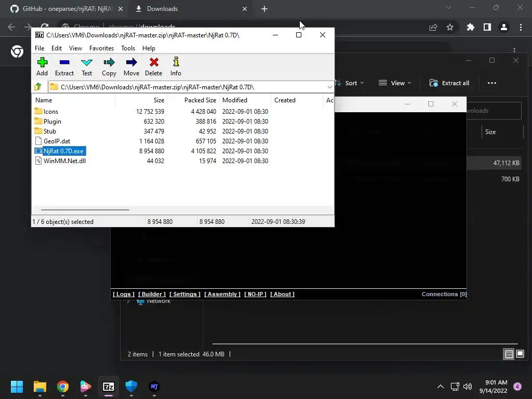The height and width of the screenshot is (399, 532).
Task: Open the Tools menu
Action: coord(128,48)
